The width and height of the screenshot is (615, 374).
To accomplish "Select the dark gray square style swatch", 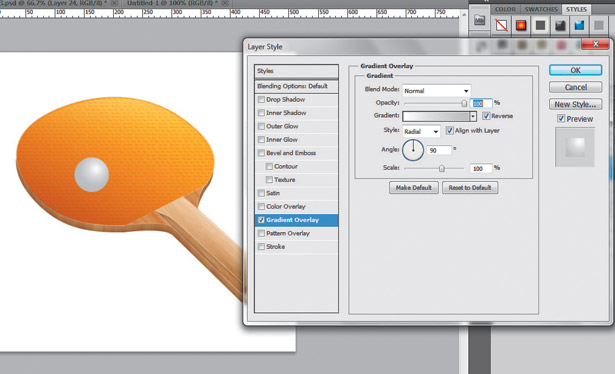I will [540, 26].
